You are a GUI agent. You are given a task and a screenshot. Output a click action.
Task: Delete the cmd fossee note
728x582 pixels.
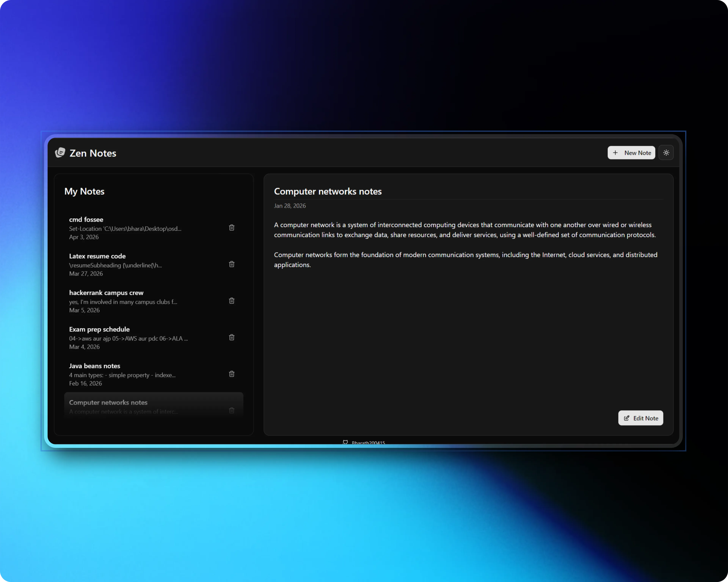232,228
